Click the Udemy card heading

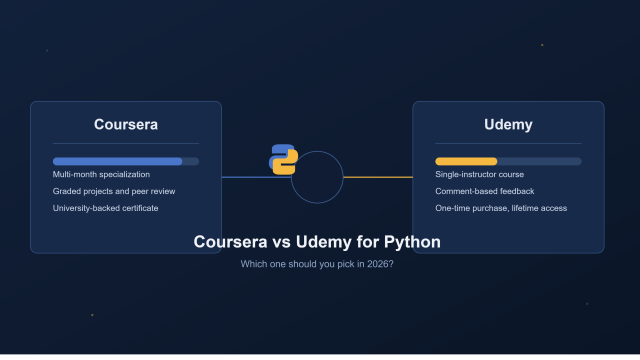click(x=508, y=124)
